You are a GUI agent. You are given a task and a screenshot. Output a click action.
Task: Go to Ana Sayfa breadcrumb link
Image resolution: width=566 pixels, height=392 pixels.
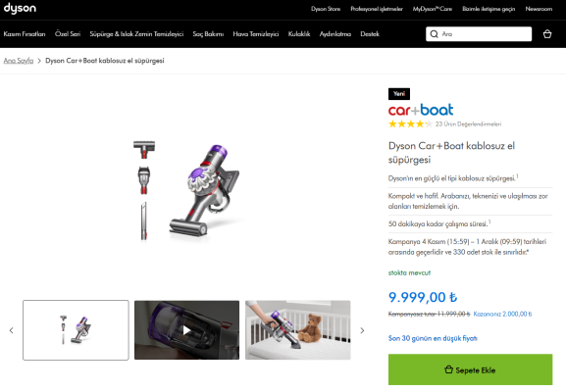(x=19, y=61)
